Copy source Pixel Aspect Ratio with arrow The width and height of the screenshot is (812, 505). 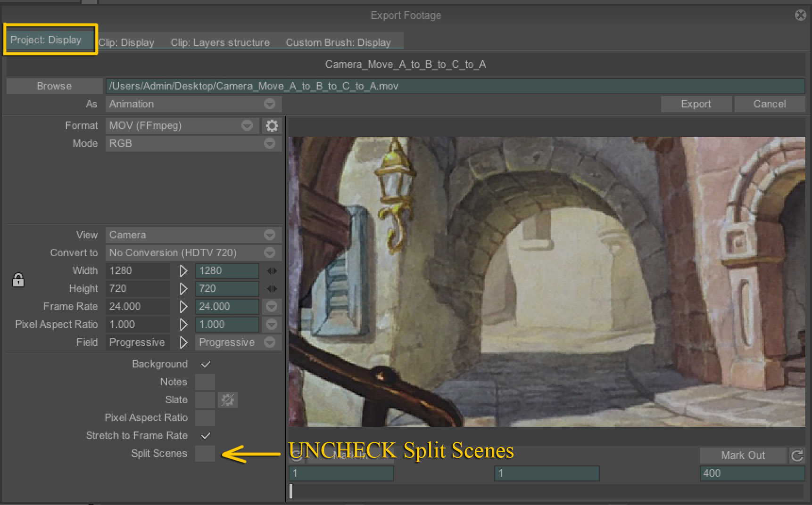(x=183, y=325)
